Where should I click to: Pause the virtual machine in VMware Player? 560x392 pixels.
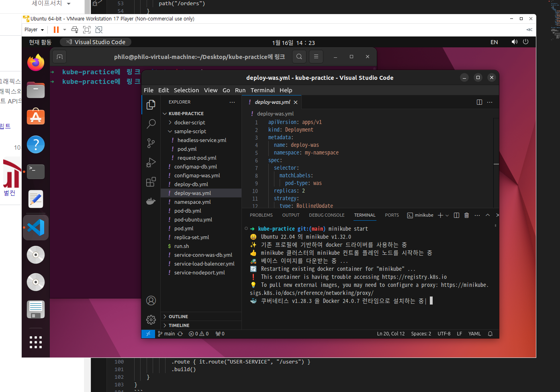(x=56, y=30)
